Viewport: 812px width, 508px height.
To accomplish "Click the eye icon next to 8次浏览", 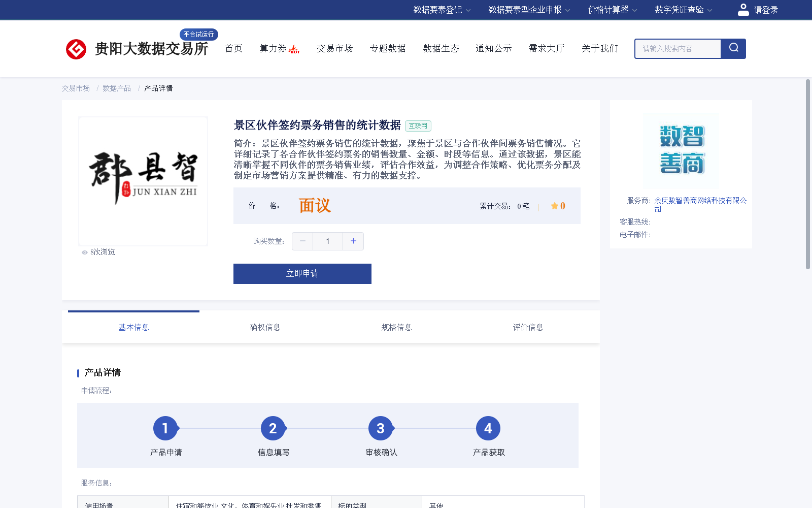I will click(x=85, y=252).
